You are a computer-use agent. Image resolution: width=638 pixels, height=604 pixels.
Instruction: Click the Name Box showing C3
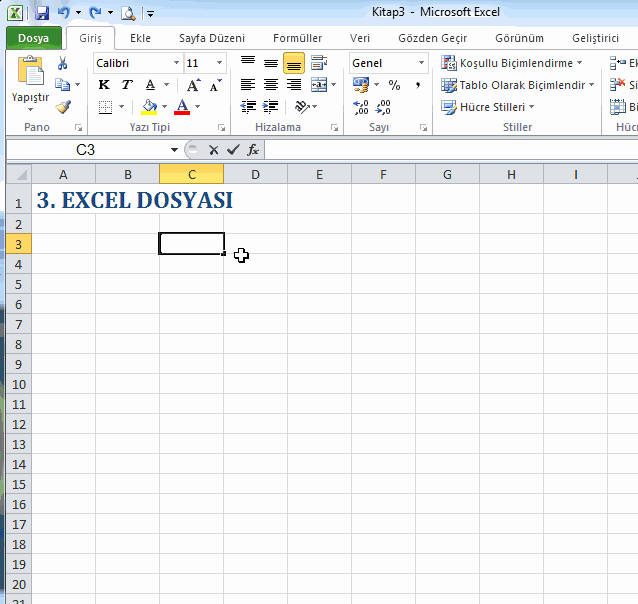85,150
